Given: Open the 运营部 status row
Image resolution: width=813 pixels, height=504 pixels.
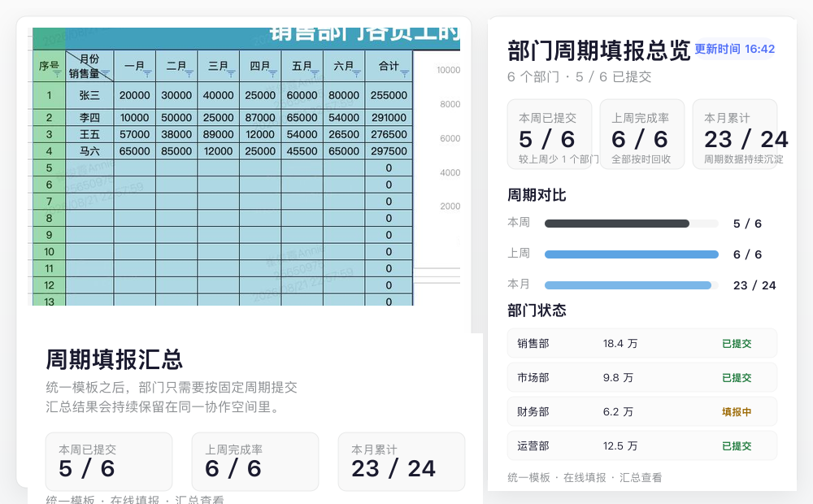Looking at the screenshot, I should click(642, 446).
